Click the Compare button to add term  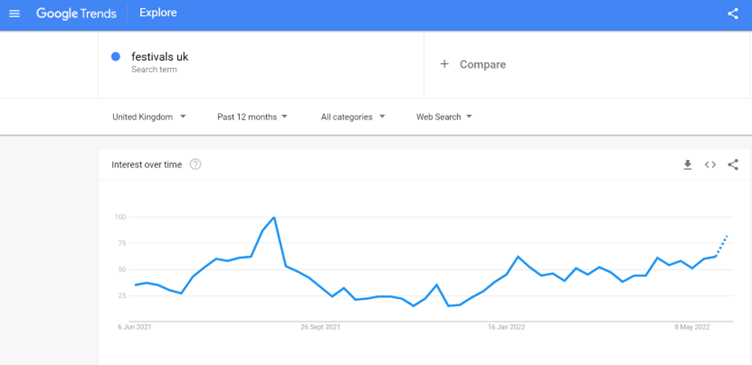pyautogui.click(x=473, y=64)
